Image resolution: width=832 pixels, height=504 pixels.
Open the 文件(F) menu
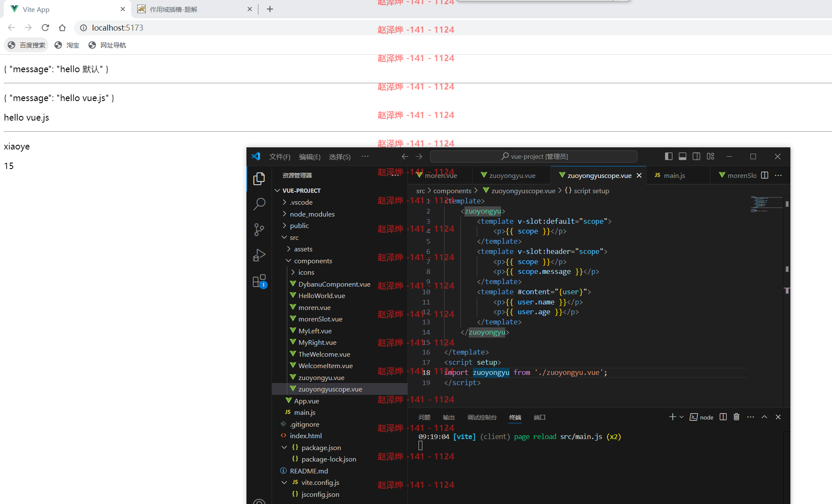pos(280,157)
